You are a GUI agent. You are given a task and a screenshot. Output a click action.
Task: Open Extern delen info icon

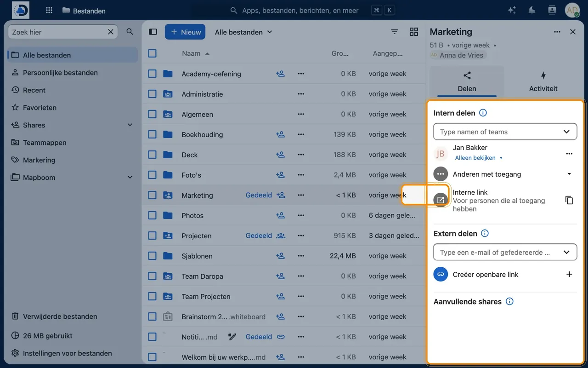[485, 233]
